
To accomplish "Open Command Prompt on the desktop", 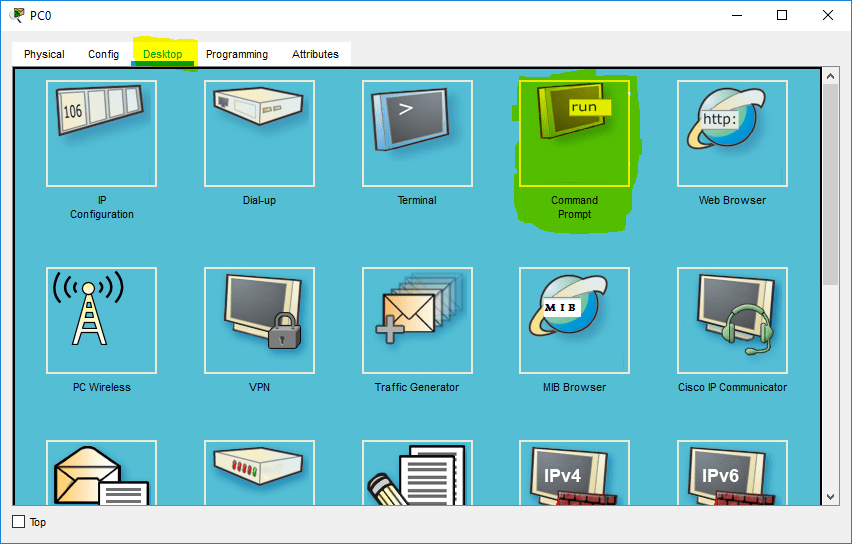I will [574, 133].
